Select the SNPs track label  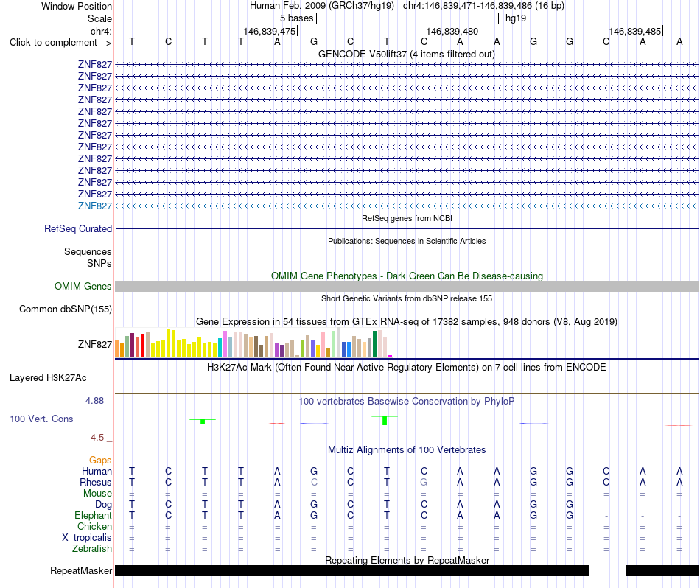pyautogui.click(x=99, y=263)
